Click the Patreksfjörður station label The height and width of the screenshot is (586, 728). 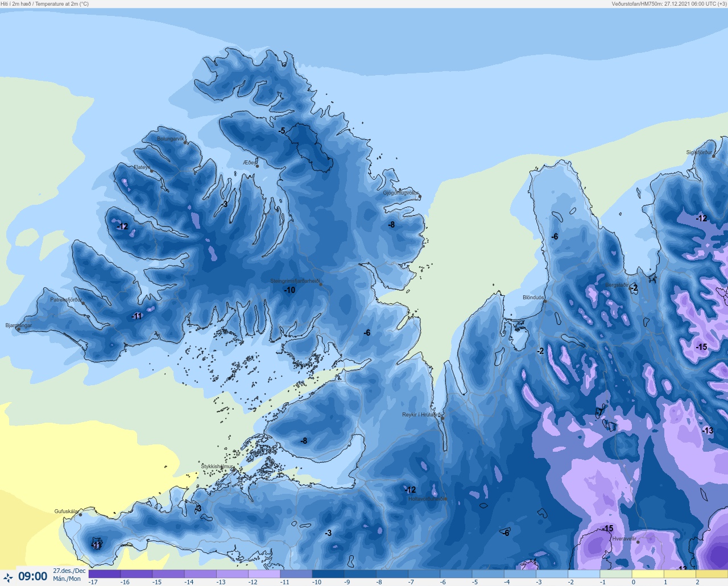coord(66,300)
